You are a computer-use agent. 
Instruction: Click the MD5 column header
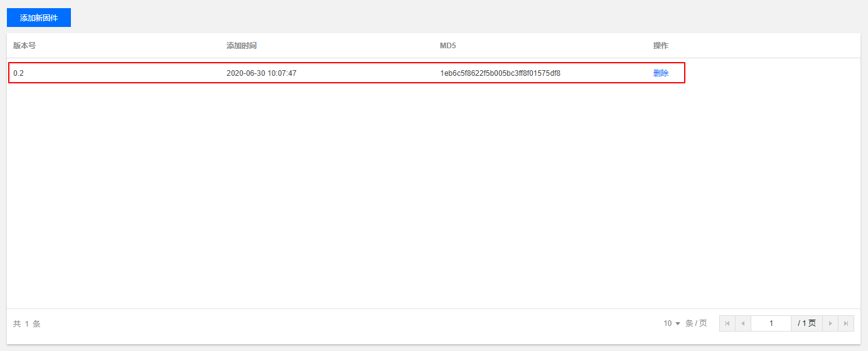(x=447, y=46)
